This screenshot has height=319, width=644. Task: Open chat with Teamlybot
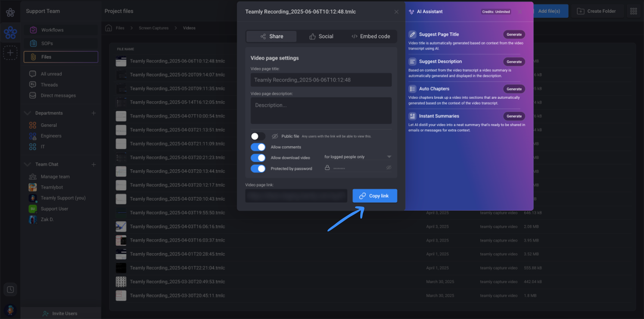click(x=52, y=187)
